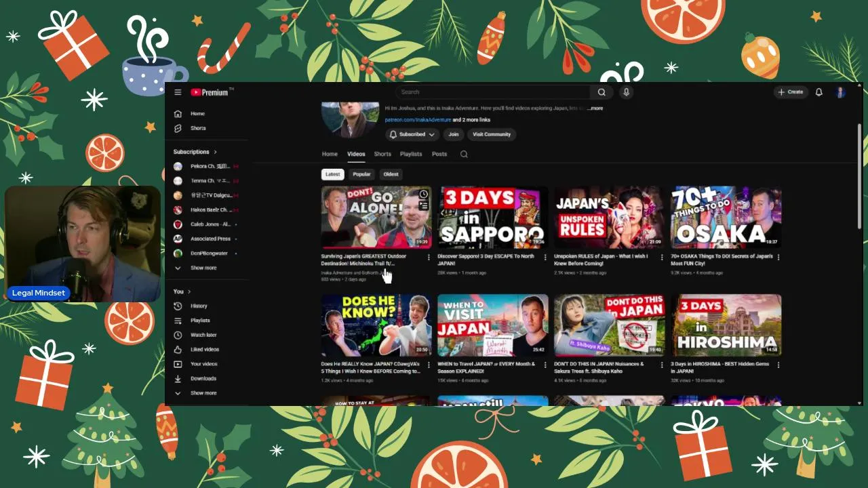868x488 pixels.
Task: Expand channel description with ...more
Action: (595, 108)
